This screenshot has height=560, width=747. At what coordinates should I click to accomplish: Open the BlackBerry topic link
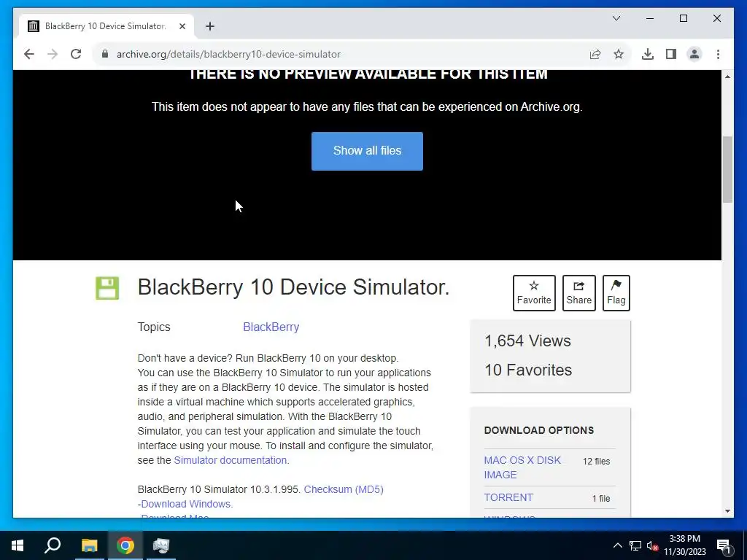point(271,327)
